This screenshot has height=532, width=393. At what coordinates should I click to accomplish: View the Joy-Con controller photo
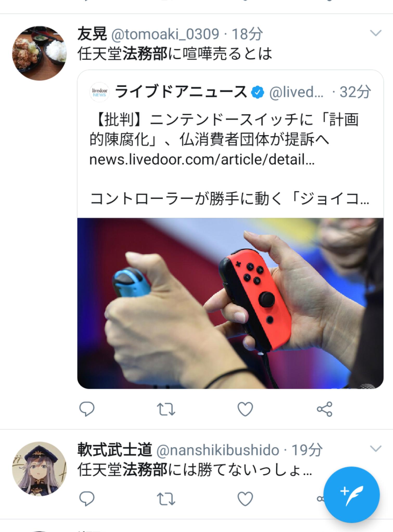230,303
